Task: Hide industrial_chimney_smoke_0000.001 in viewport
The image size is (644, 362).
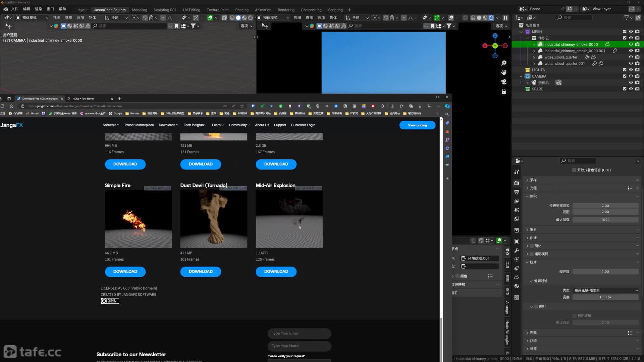Action: (631, 51)
